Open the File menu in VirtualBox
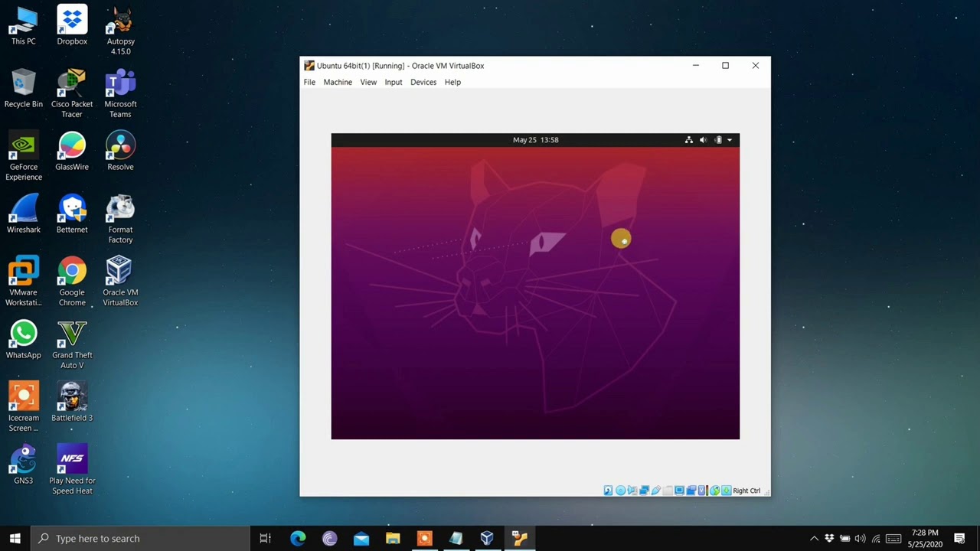The width and height of the screenshot is (980, 551). point(309,82)
